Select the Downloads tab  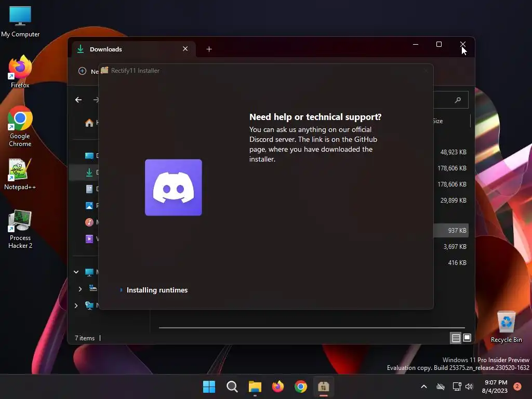pos(132,49)
